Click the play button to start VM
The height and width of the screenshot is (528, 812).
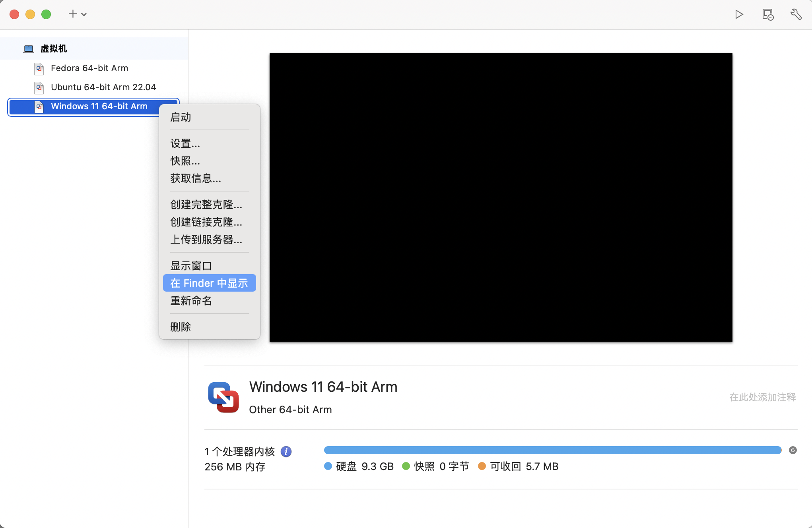[x=739, y=15]
